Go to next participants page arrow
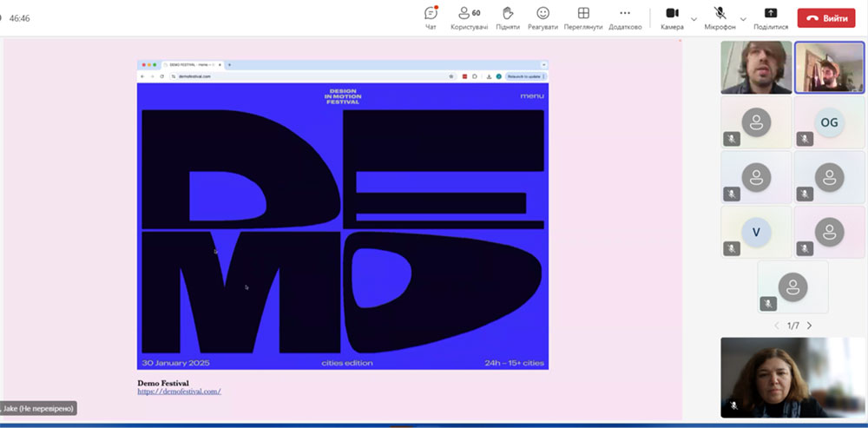Image resolution: width=868 pixels, height=428 pixels. pyautogui.click(x=809, y=326)
